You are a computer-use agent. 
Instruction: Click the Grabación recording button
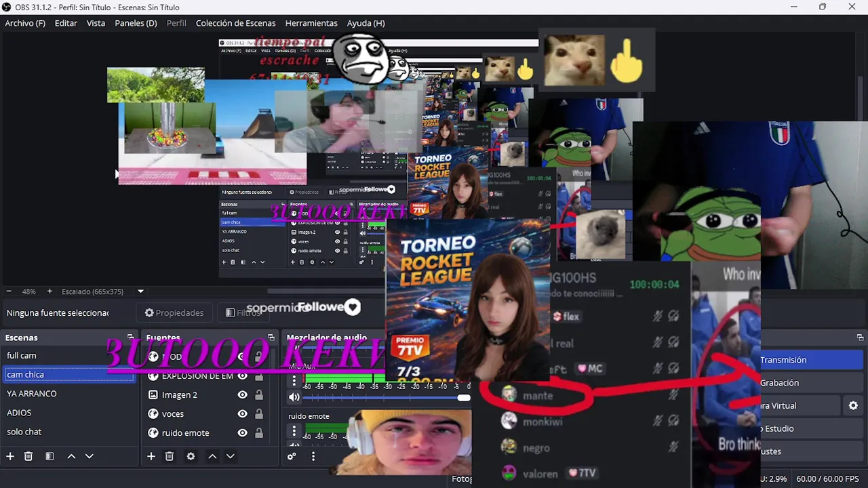click(811, 383)
